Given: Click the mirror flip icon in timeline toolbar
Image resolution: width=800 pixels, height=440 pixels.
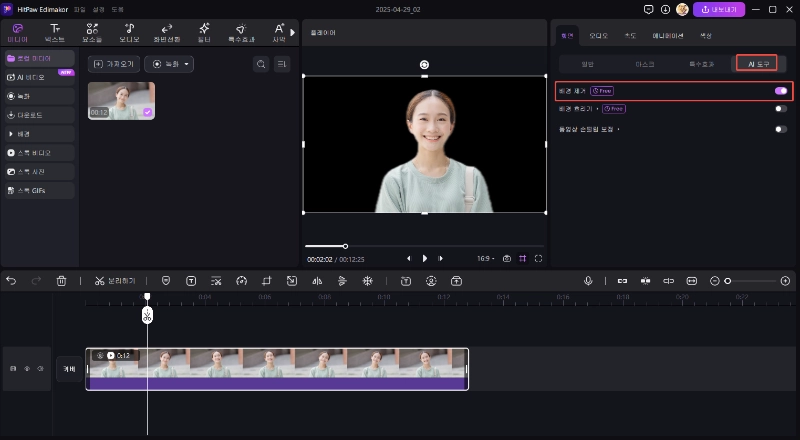Looking at the screenshot, I should [x=317, y=281].
